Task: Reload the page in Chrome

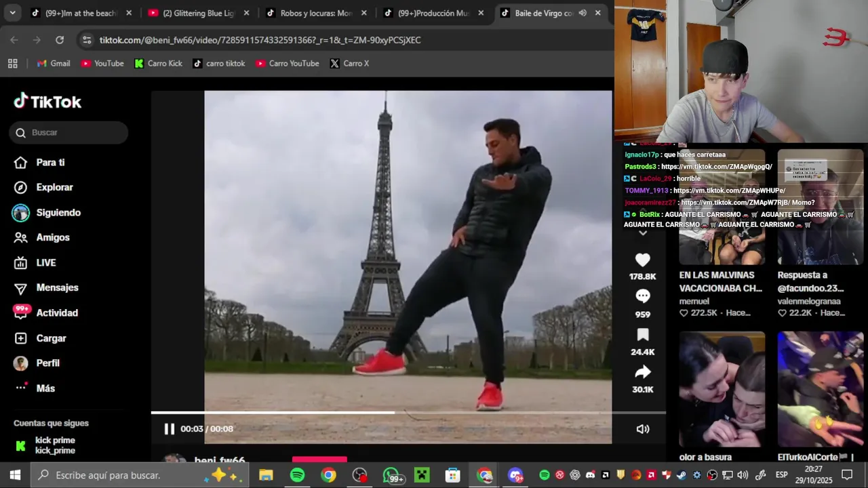Action: pyautogui.click(x=60, y=40)
